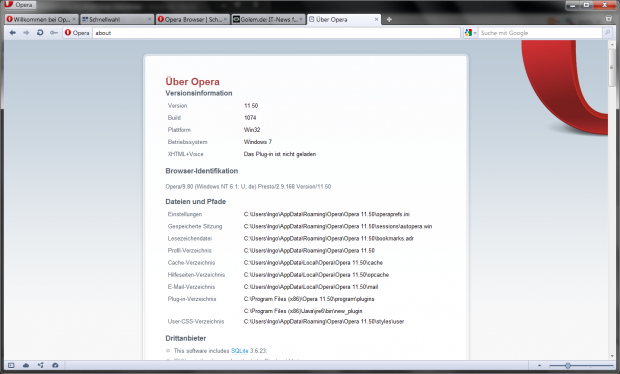Open Opera Unite icon in status bar
Screen dimensions: 620x374
[41, 365]
